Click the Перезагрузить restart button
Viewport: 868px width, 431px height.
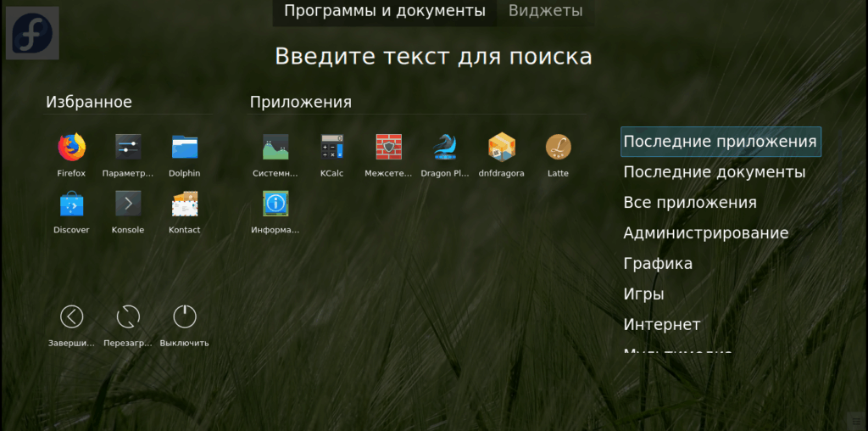point(128,317)
